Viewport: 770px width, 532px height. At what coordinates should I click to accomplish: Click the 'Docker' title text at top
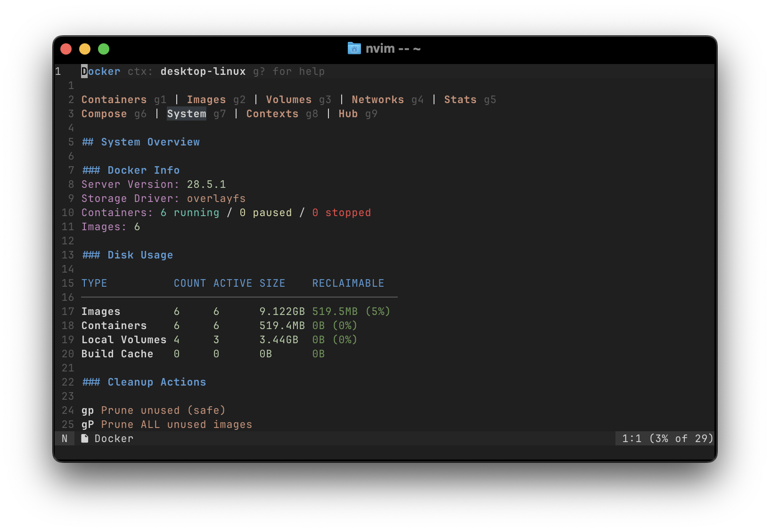[x=101, y=72]
